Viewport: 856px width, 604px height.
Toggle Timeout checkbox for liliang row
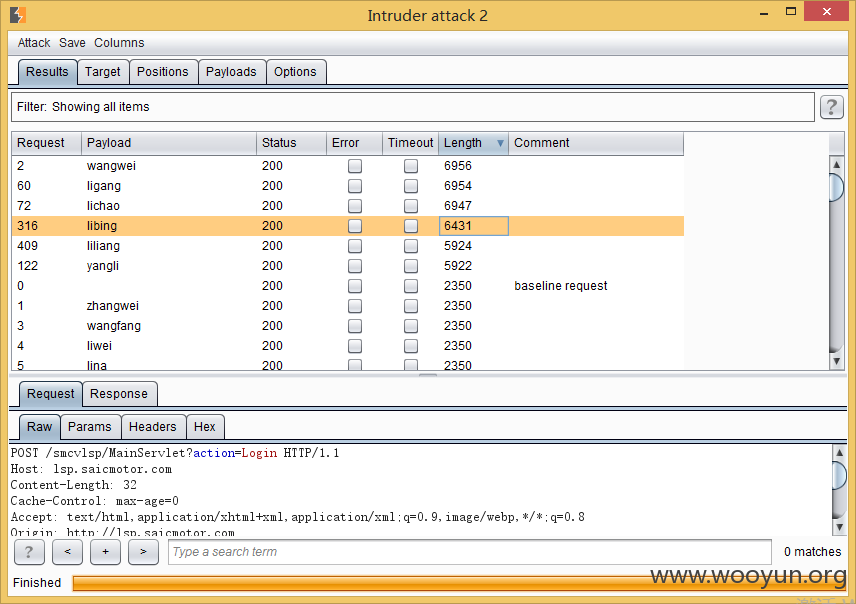(x=411, y=246)
